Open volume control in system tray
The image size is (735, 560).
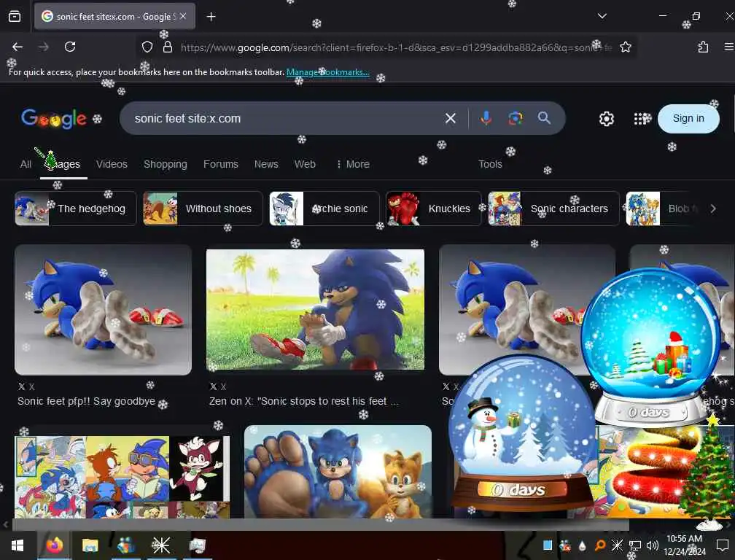(x=652, y=545)
